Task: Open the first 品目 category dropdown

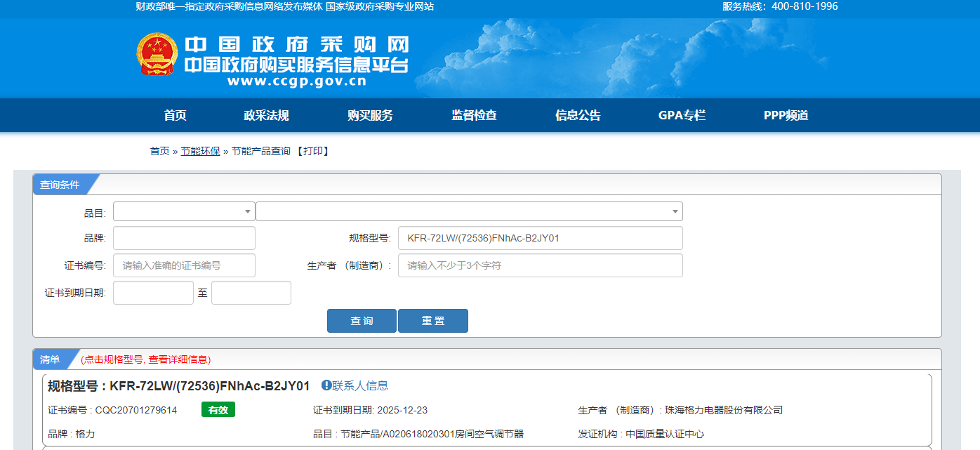Action: click(x=184, y=211)
